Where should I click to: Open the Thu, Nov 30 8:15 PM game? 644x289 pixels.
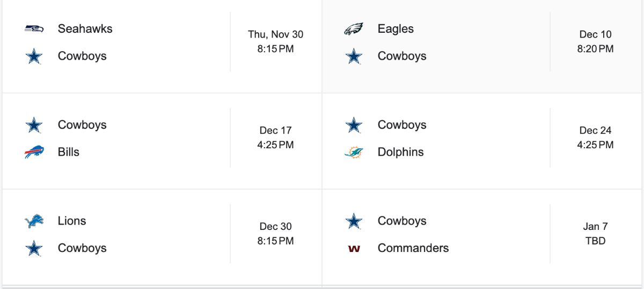275,41
